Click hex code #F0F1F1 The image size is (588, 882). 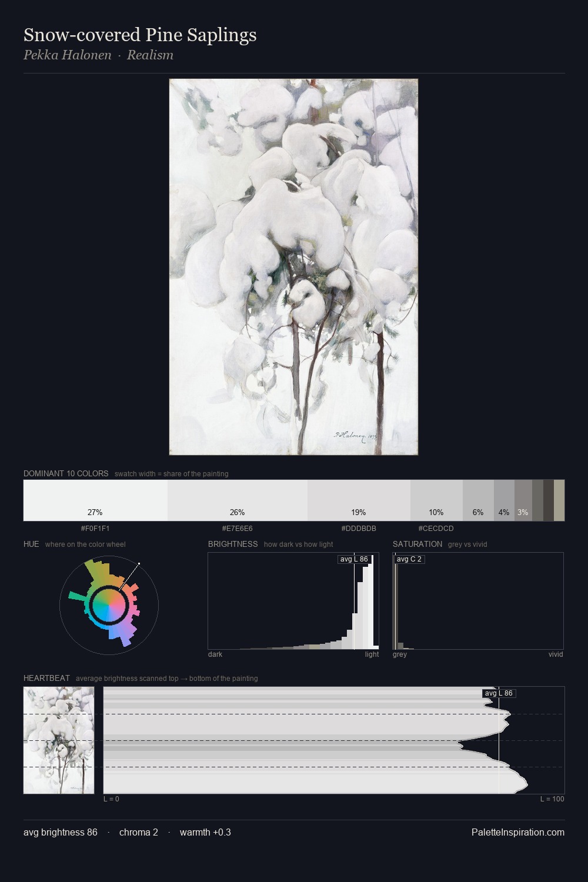point(95,529)
